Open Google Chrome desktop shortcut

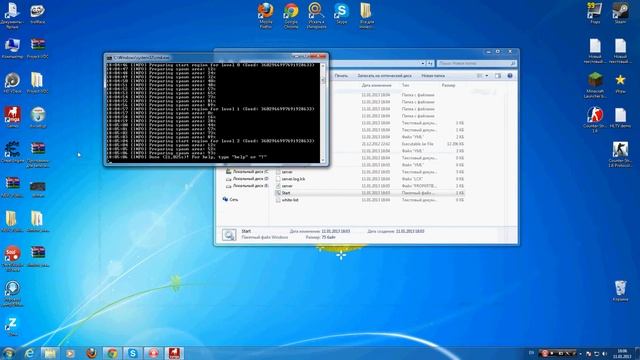click(291, 16)
